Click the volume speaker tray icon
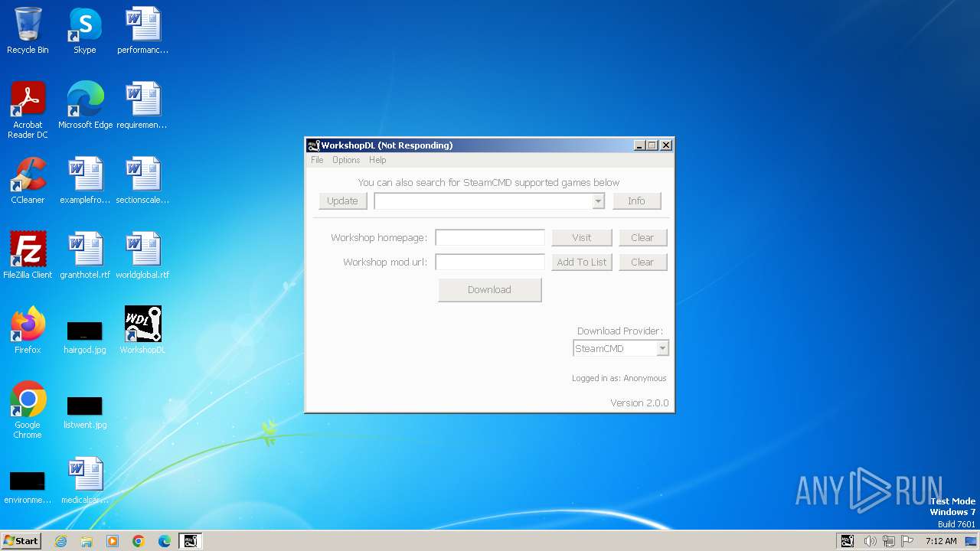 [x=870, y=541]
